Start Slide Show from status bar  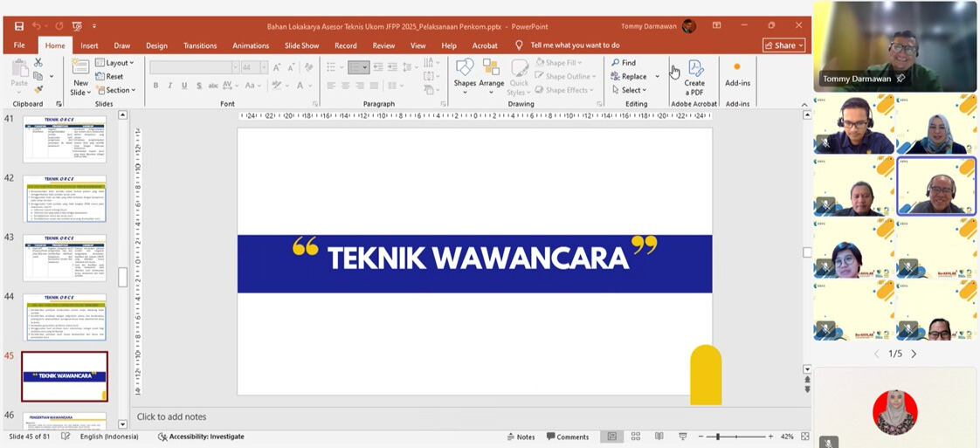click(685, 437)
